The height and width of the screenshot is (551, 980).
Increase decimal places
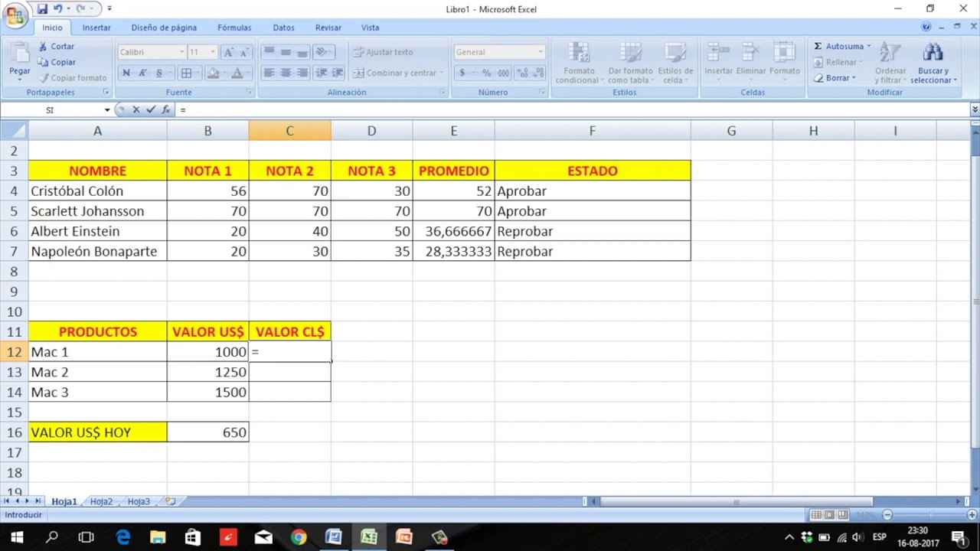point(522,73)
